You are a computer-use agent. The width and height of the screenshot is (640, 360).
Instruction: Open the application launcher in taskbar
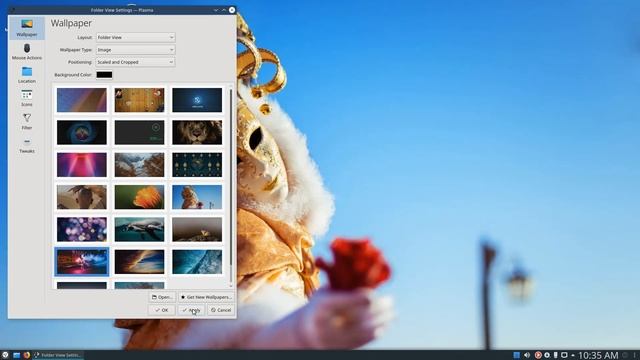[x=5, y=355]
